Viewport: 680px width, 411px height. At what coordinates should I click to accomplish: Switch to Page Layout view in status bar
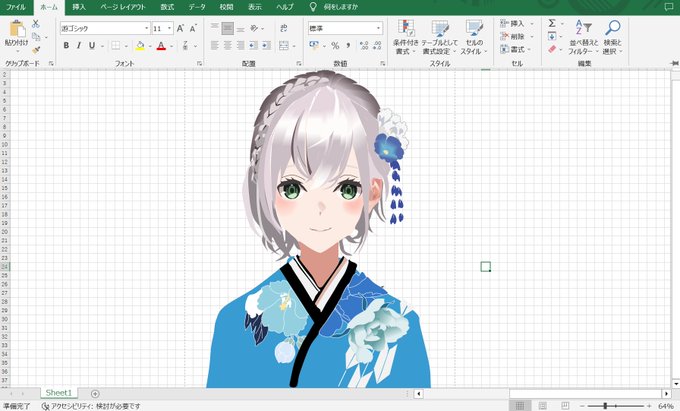pyautogui.click(x=543, y=406)
